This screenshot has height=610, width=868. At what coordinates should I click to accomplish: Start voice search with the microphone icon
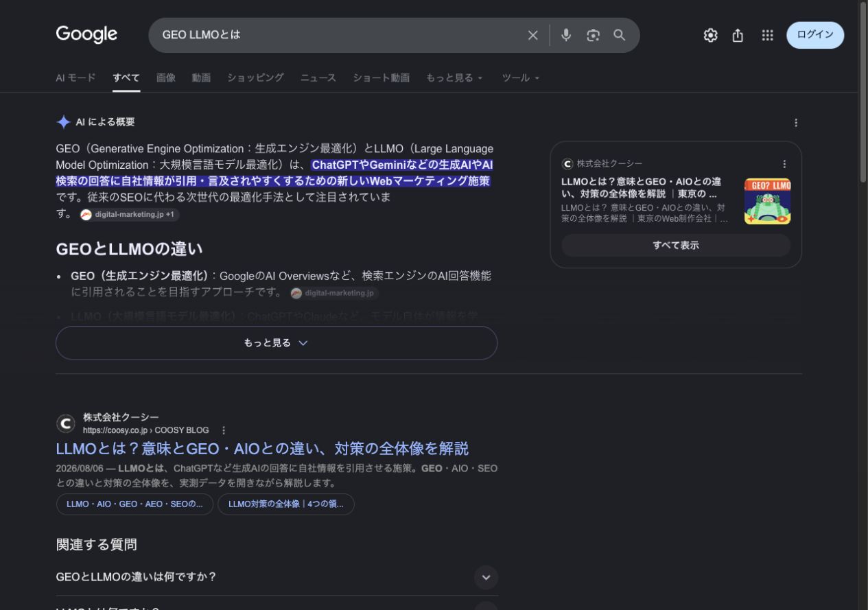(x=566, y=35)
